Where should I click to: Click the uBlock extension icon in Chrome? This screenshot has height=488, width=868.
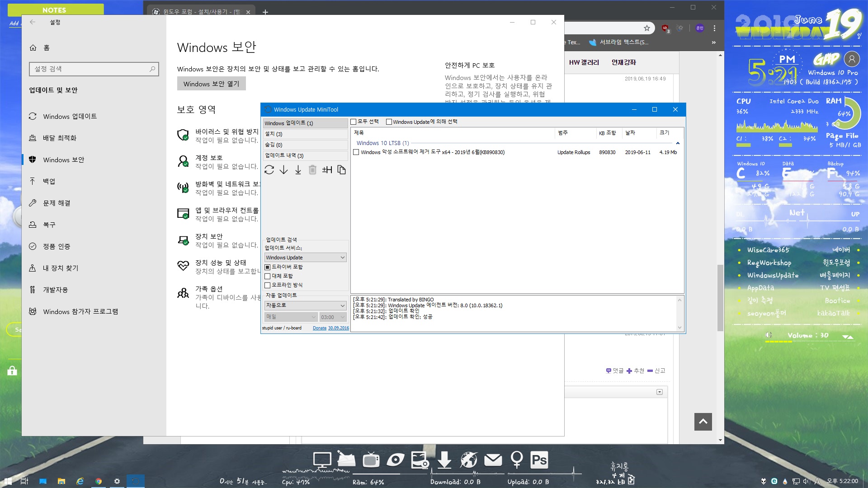[665, 28]
